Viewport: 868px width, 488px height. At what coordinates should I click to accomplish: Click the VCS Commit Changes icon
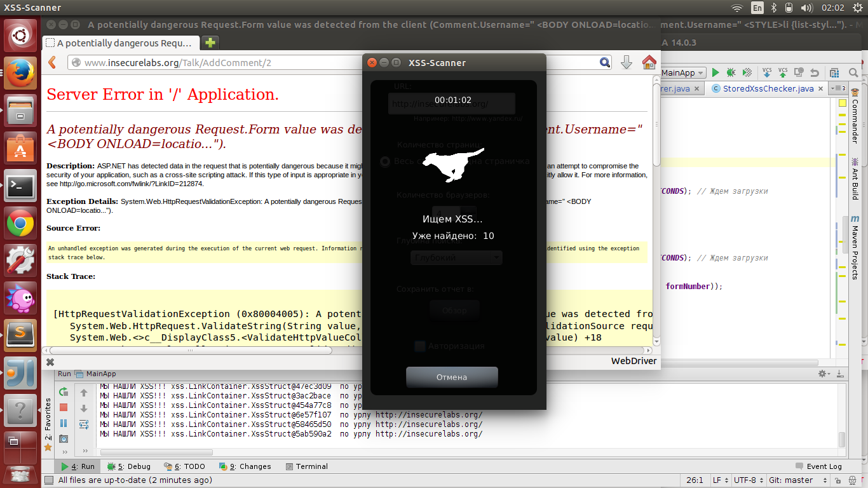pos(783,72)
